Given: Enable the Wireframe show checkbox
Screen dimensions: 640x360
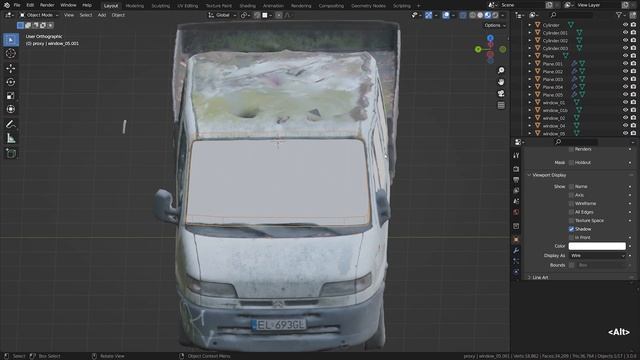Looking at the screenshot, I should tap(571, 203).
